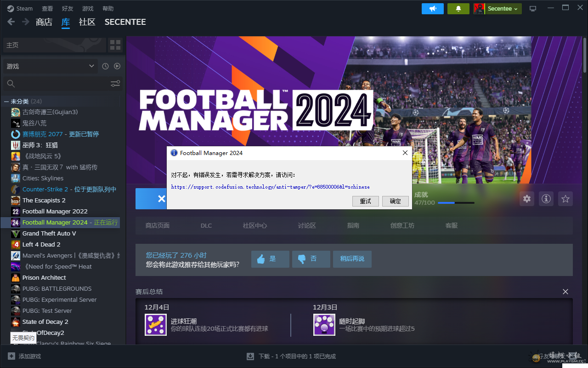Click the back navigation arrow
The height and width of the screenshot is (368, 588).
[x=11, y=22]
